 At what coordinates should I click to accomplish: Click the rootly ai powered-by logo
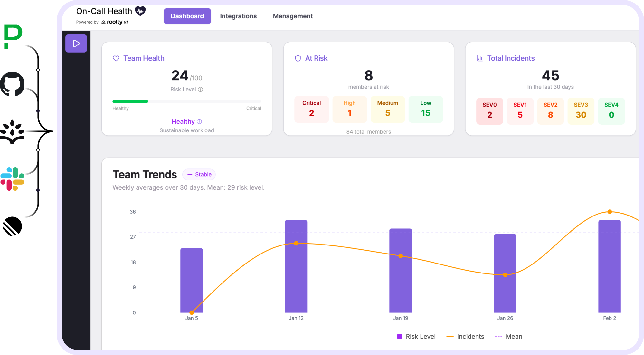115,22
